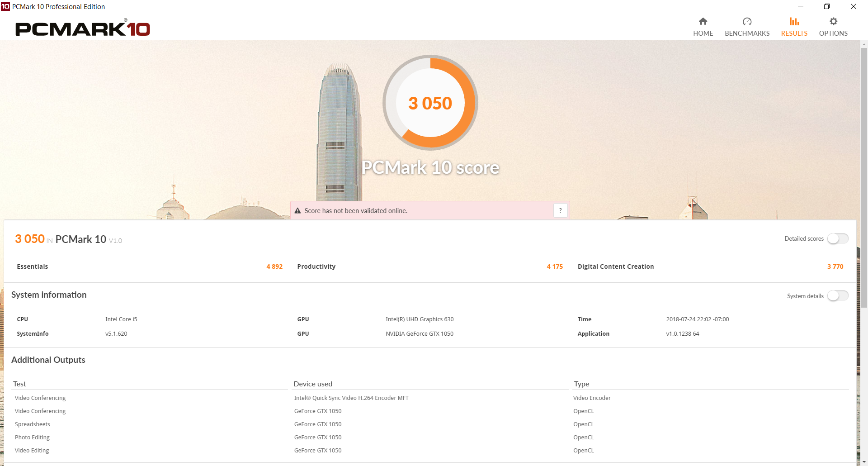Image resolution: width=868 pixels, height=466 pixels.
Task: Go to the OPTIONS tab
Action: tap(833, 33)
